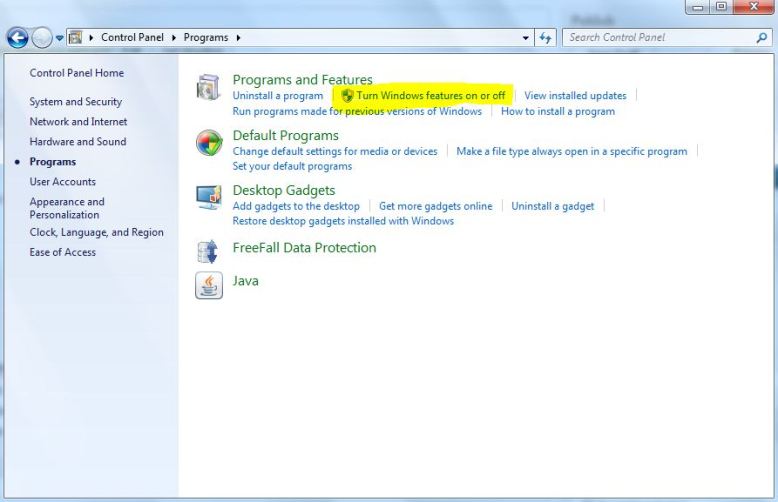Image resolution: width=778 pixels, height=502 pixels.
Task: Click the Java coffee cup icon
Action: click(x=208, y=285)
